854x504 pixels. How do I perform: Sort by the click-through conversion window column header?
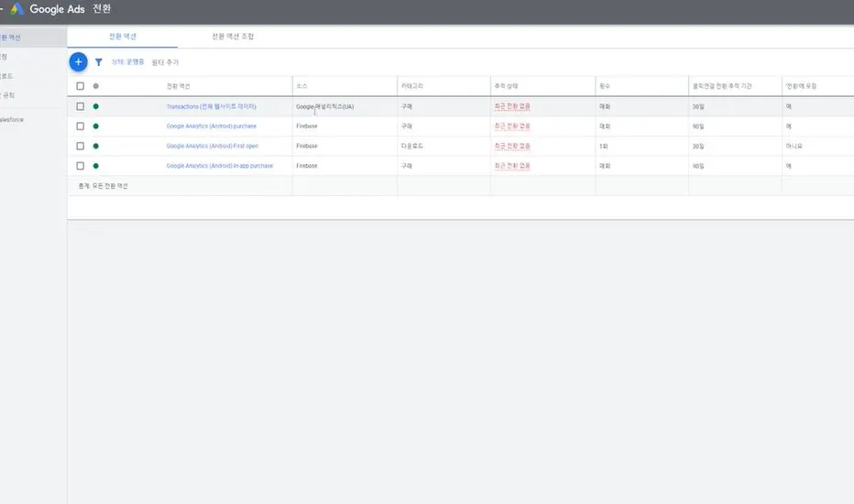[x=722, y=86]
